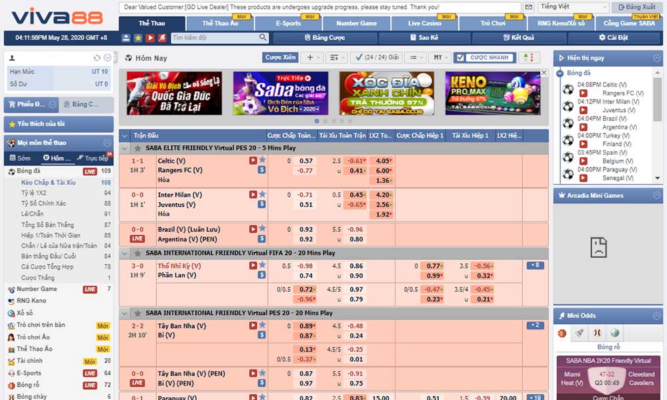Open Bảng Cược bet list
The width and height of the screenshot is (667, 400).
325,38
